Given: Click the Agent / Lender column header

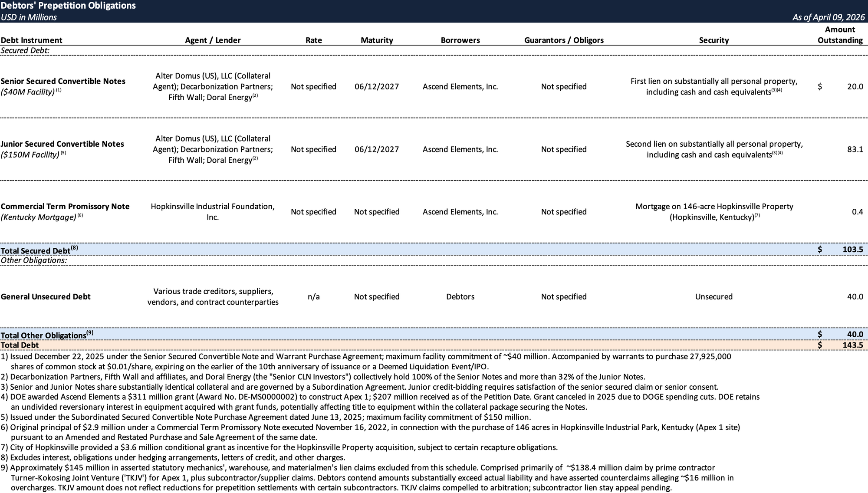Looking at the screenshot, I should point(213,40).
